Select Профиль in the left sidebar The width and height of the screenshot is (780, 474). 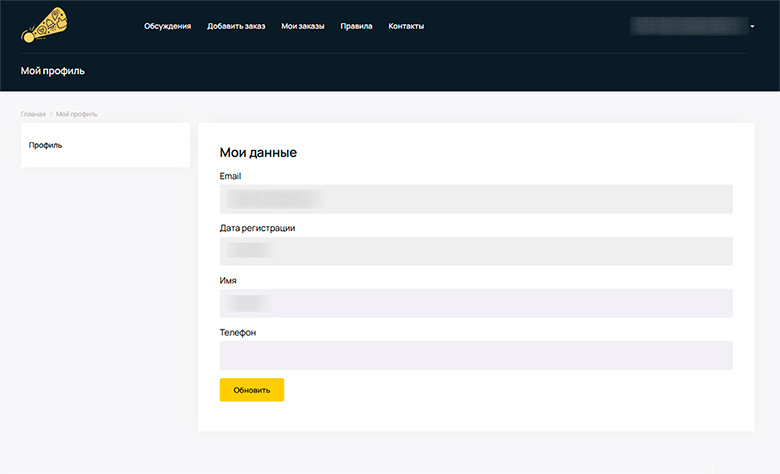point(45,145)
